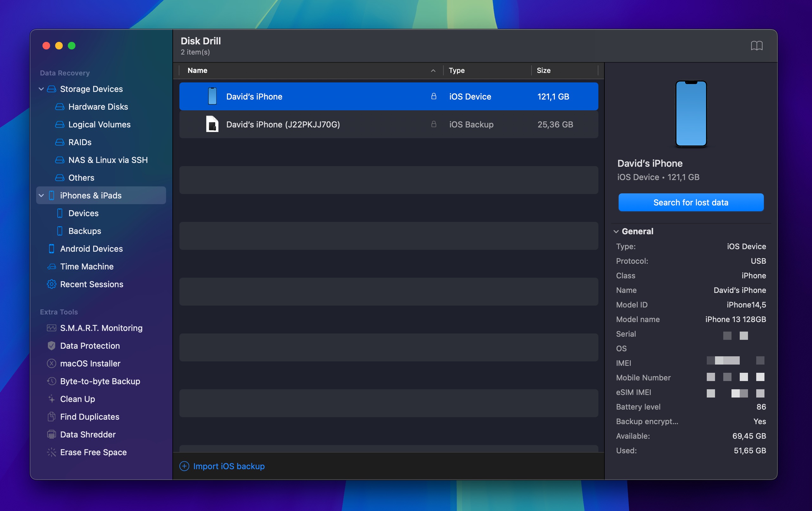This screenshot has width=812, height=511.
Task: Select Logical Volumes in the sidebar
Action: point(100,125)
